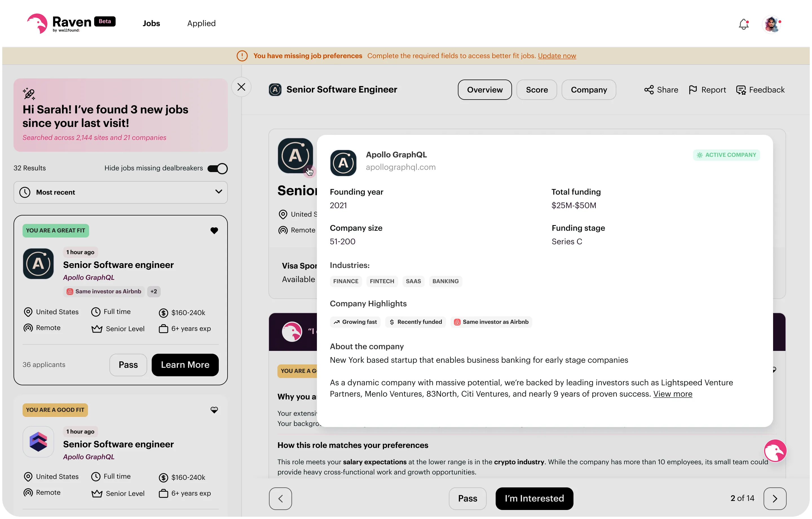The height and width of the screenshot is (519, 812).
Task: Click the BANKING industry tag
Action: [x=445, y=282]
